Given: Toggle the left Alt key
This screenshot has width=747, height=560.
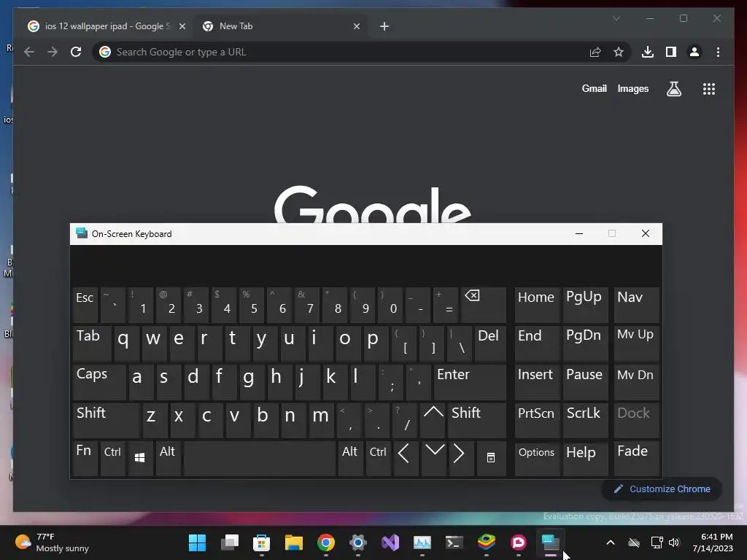Looking at the screenshot, I should click(169, 458).
